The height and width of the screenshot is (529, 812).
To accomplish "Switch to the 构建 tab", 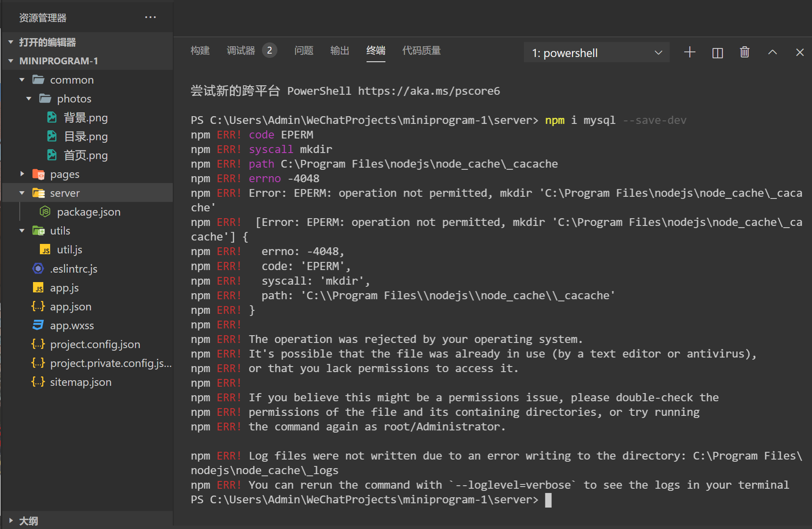I will pos(200,51).
